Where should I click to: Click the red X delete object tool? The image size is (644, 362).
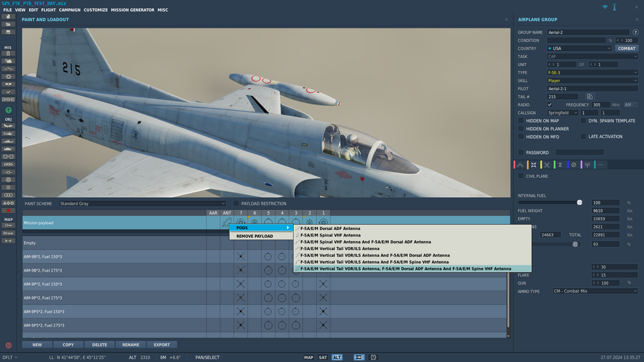click(8, 211)
